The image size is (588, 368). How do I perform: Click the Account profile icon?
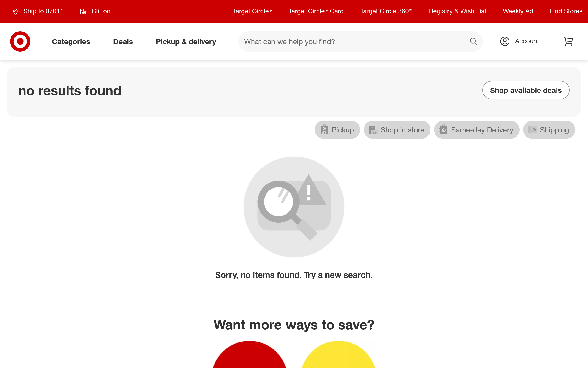pyautogui.click(x=505, y=41)
